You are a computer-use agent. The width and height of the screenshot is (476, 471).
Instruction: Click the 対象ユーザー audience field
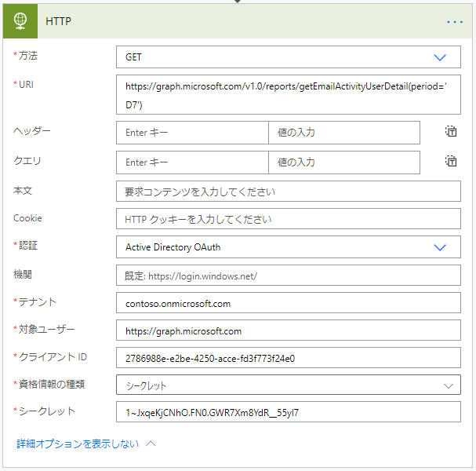(x=289, y=330)
